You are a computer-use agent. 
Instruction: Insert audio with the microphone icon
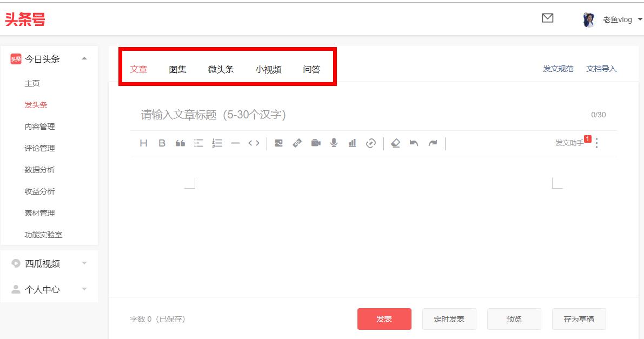point(334,143)
